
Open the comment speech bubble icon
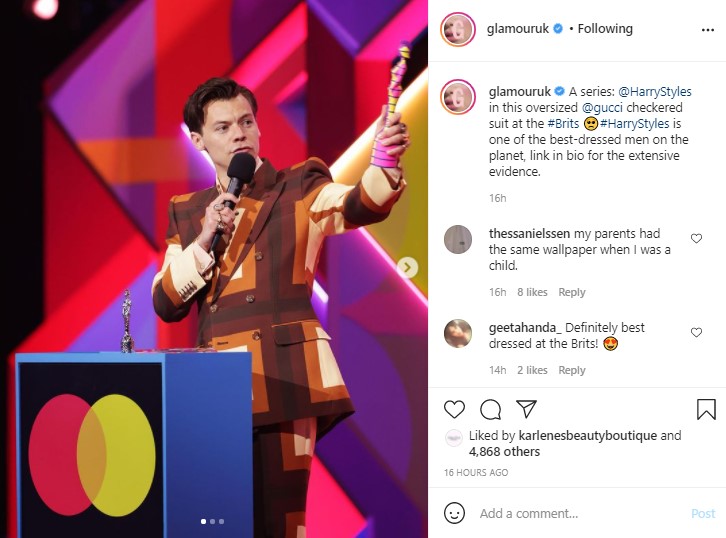tap(490, 409)
